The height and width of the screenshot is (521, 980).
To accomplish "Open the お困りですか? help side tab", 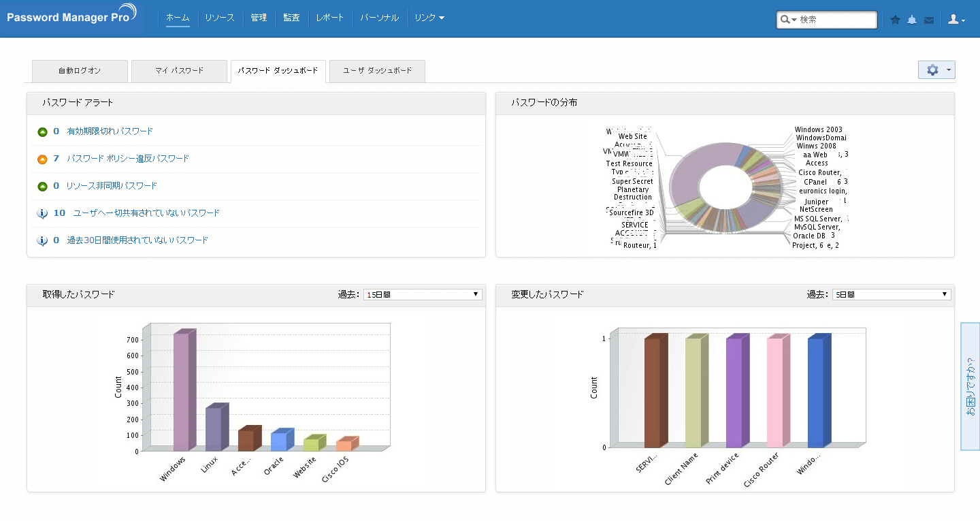I will [x=970, y=386].
